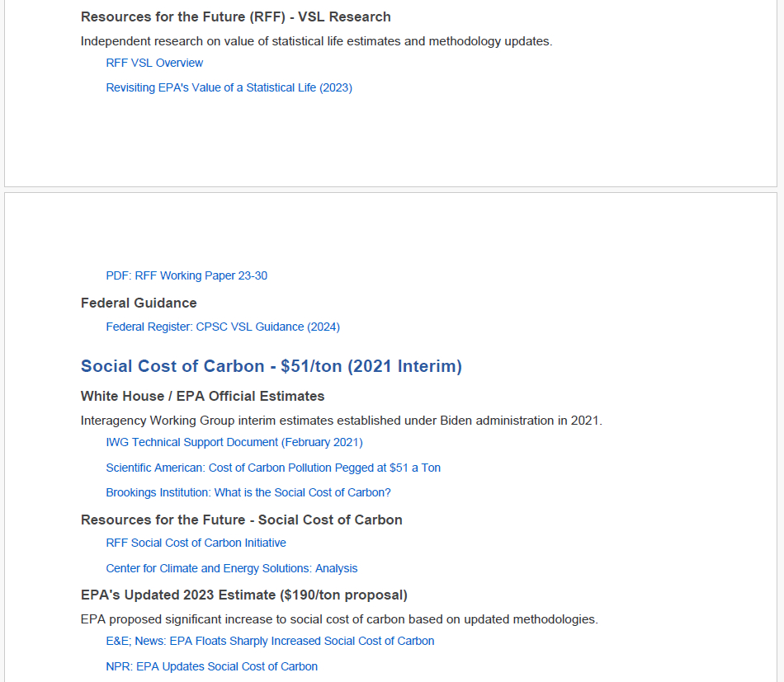Open the RFF VSL Overview link
The width and height of the screenshot is (784, 682).
[x=154, y=63]
